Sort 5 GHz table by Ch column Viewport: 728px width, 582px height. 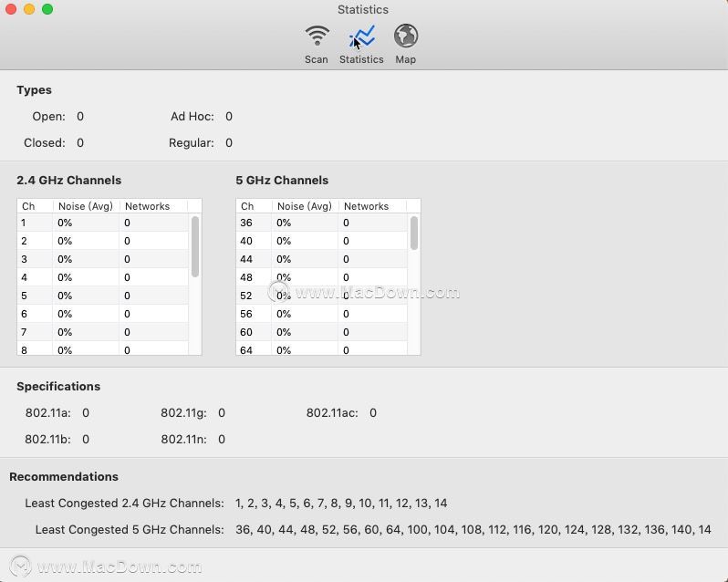pyautogui.click(x=254, y=206)
